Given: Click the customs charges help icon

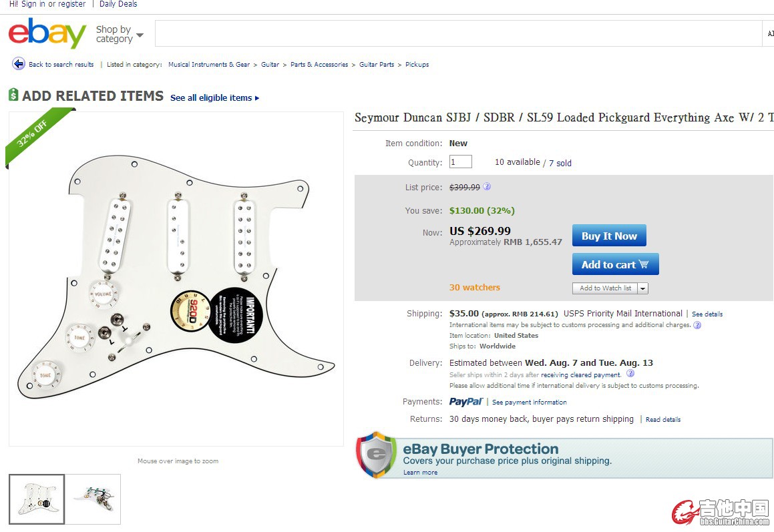Looking at the screenshot, I should [697, 325].
